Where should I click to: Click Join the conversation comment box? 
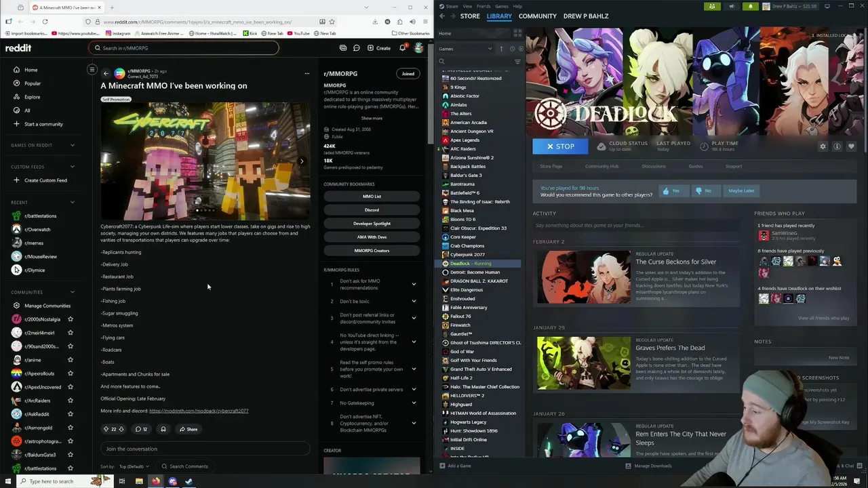[205, 449]
